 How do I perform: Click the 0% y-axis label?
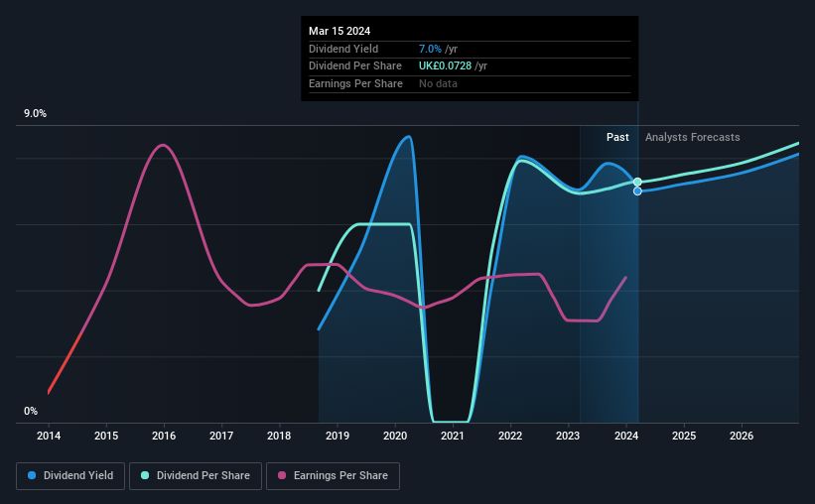click(x=31, y=411)
